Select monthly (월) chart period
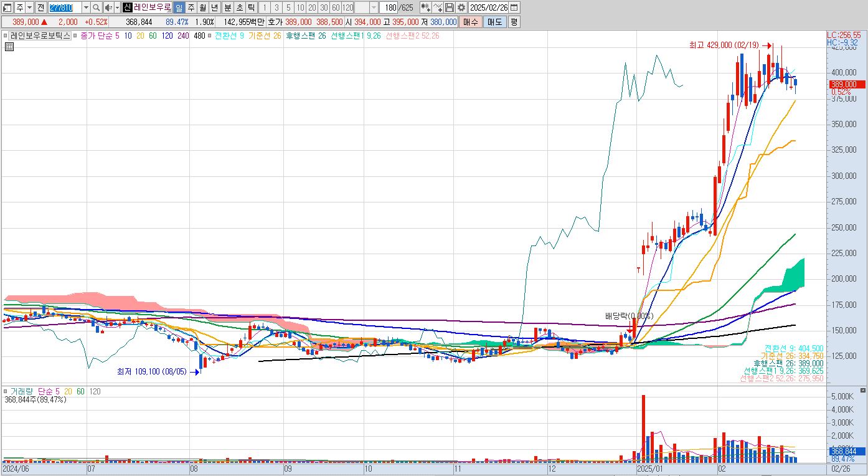 [x=202, y=7]
